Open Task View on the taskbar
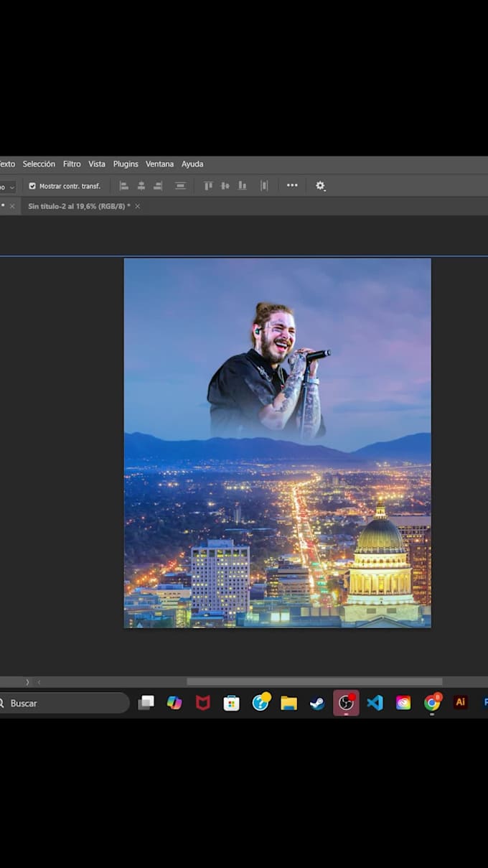Viewport: 488px width, 868px height. (x=146, y=703)
